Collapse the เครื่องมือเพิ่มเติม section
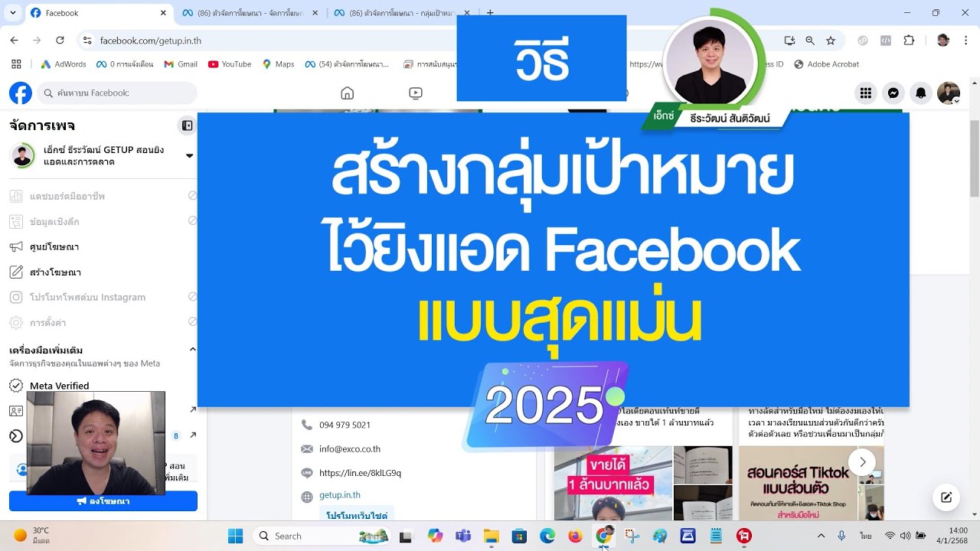The image size is (980, 551). point(192,350)
